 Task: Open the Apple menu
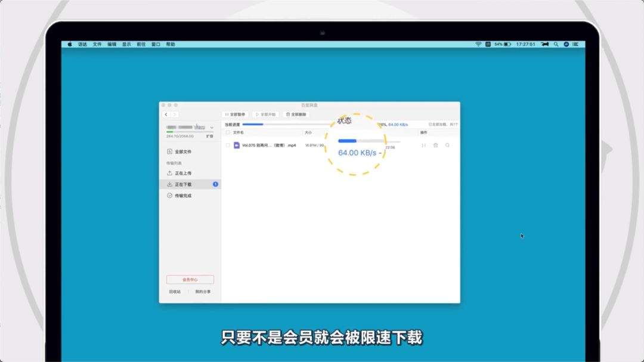pos(70,44)
